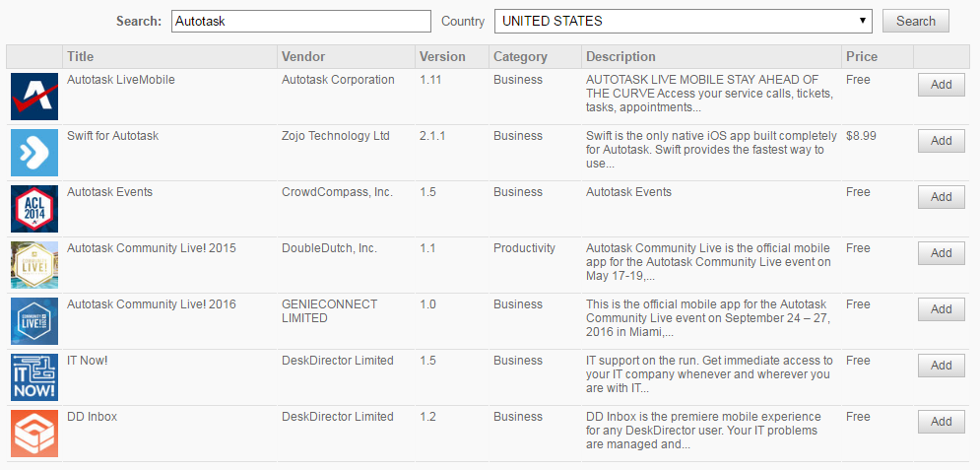Add the Autotask LiveMobile app
Image resolution: width=980 pixels, height=470 pixels.
941,85
